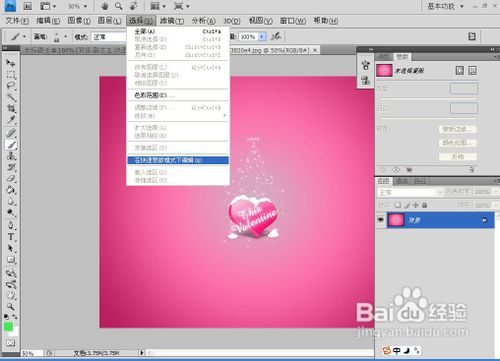This screenshot has width=500, height=361.
Task: Select the Pen tool
Action: (x=11, y=226)
